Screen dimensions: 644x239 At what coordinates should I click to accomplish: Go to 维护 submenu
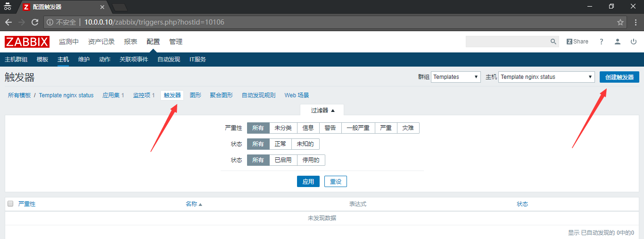84,60
